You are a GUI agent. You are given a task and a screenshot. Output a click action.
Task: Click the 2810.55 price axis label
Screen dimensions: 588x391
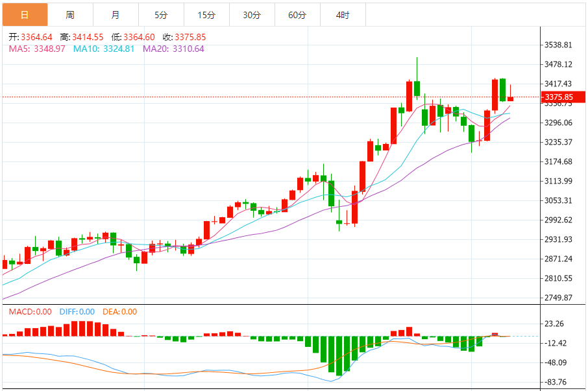(x=558, y=279)
